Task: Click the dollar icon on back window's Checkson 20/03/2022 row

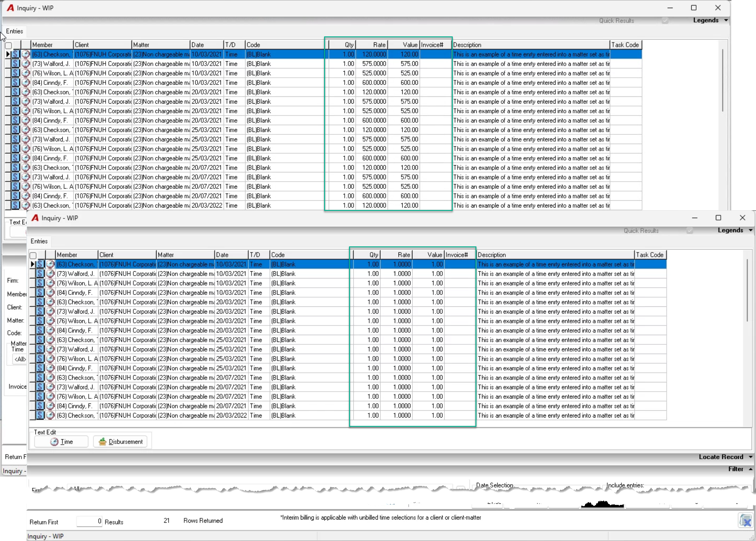Action: click(x=16, y=206)
